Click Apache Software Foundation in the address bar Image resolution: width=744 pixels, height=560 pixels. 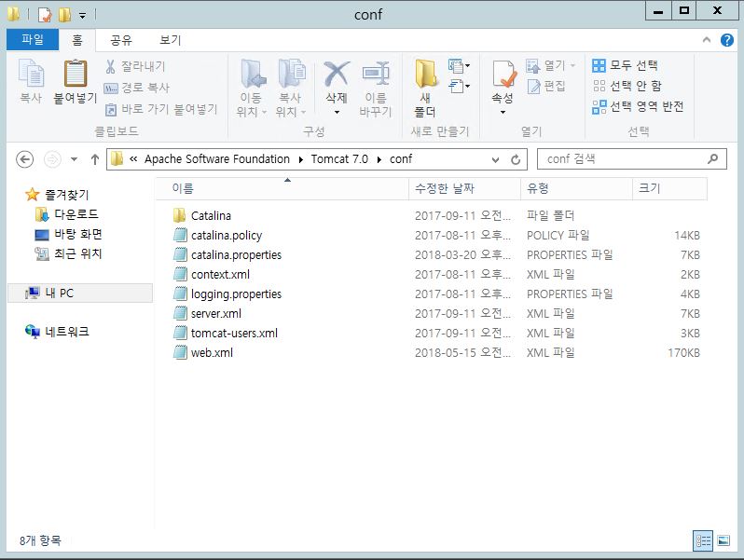[x=217, y=159]
